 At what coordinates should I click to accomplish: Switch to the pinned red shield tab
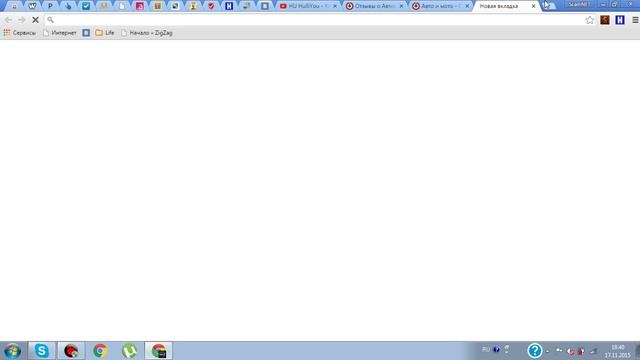211,6
